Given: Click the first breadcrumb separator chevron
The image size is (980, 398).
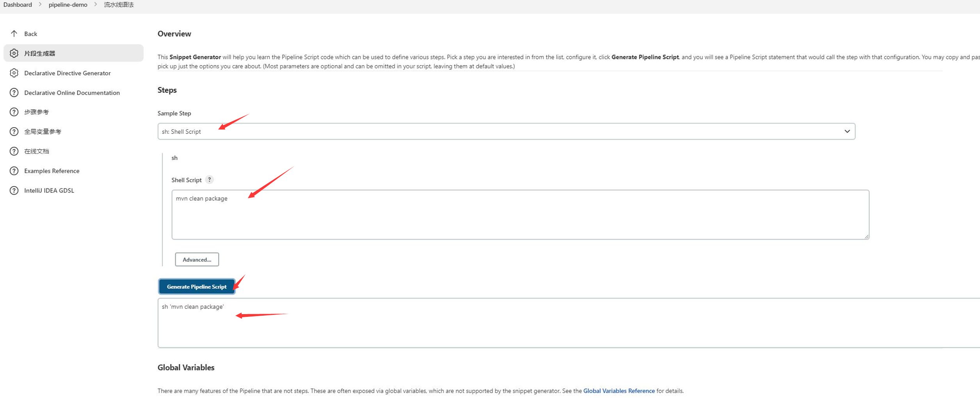Looking at the screenshot, I should (x=40, y=5).
